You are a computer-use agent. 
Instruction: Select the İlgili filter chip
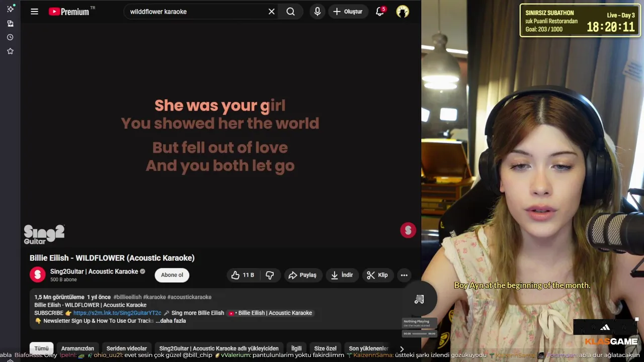pyautogui.click(x=296, y=348)
